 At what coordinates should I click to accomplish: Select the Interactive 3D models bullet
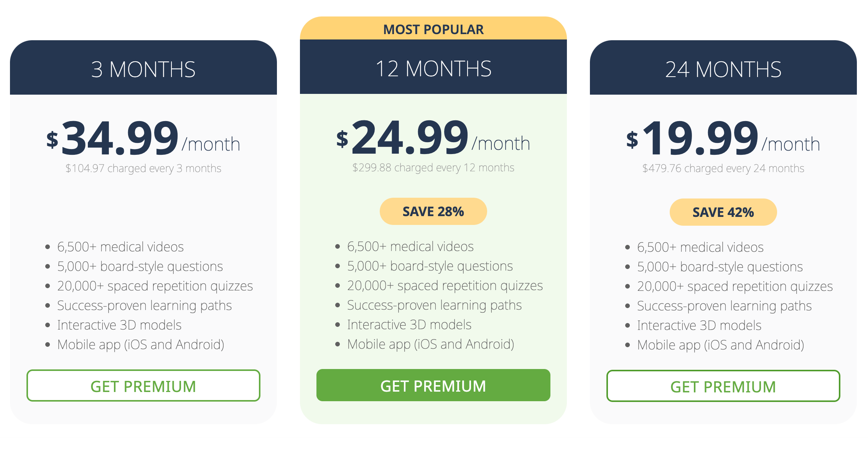[x=119, y=325]
